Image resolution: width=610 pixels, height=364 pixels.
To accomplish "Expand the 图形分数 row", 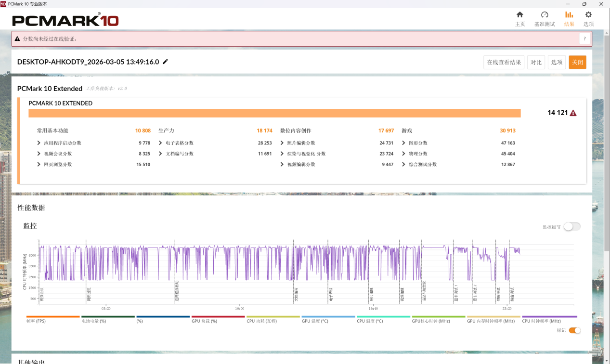I will [403, 143].
